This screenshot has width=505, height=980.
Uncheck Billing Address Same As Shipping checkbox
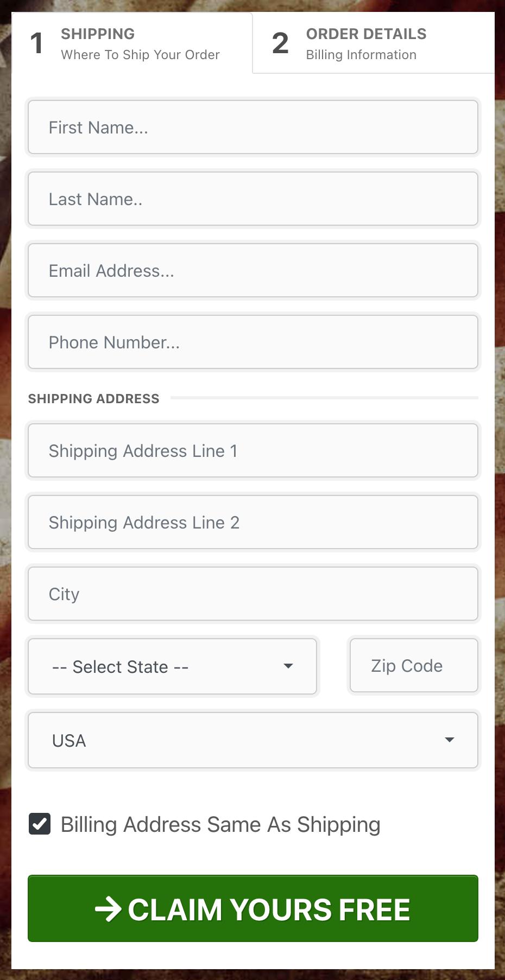40,824
